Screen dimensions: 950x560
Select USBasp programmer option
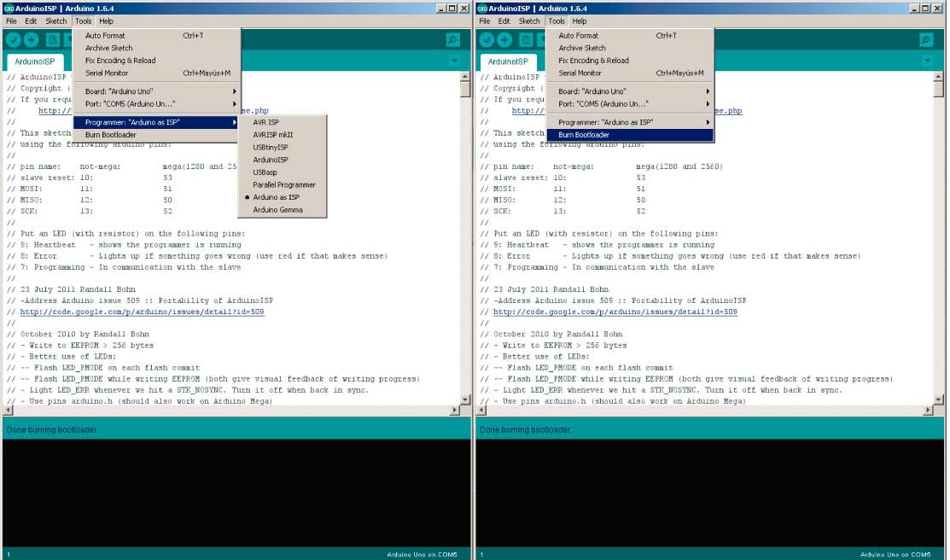coord(283,172)
